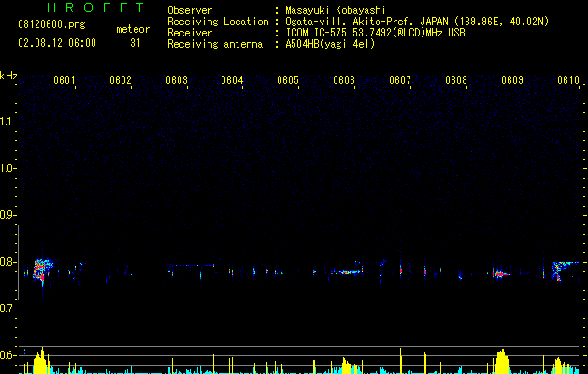Click the 0606 time marker
The height and width of the screenshot is (374, 588).
pyautogui.click(x=344, y=80)
